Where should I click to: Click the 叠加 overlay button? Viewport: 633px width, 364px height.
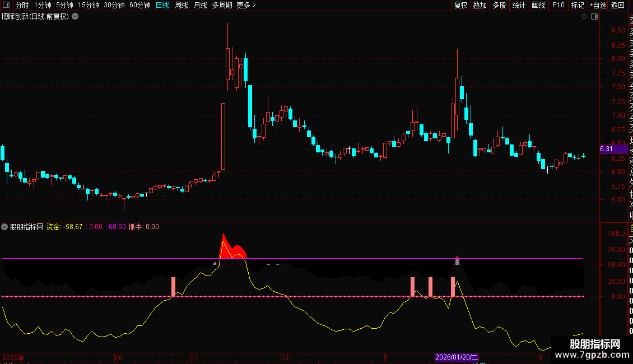(480, 5)
